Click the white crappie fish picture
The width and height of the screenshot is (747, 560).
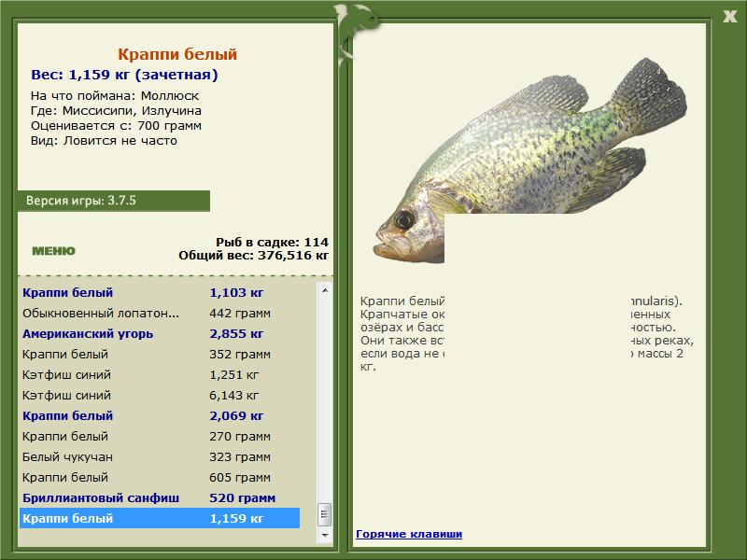pos(529,161)
